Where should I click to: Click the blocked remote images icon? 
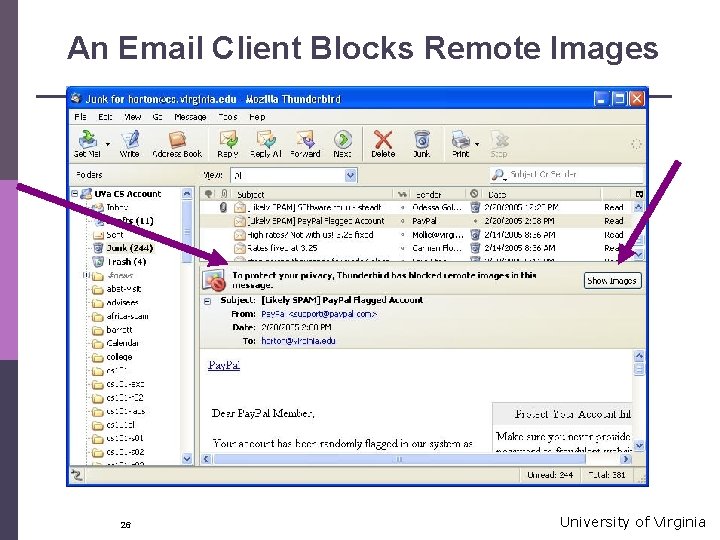click(214, 280)
